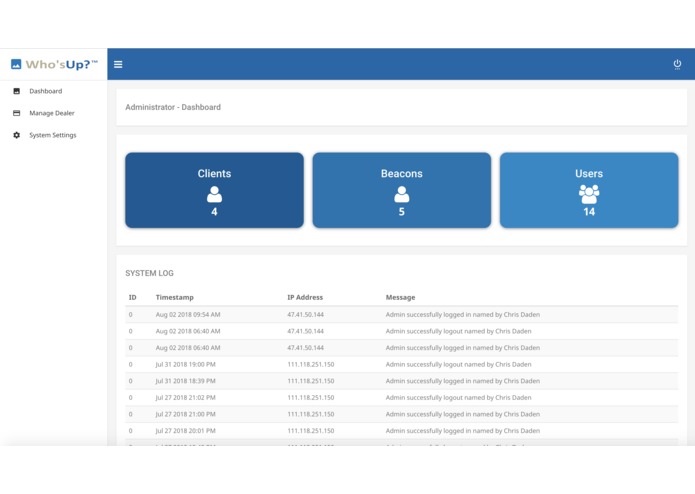Click the Who'sUp? brand text
The height and width of the screenshot is (494, 695).
tap(61, 65)
